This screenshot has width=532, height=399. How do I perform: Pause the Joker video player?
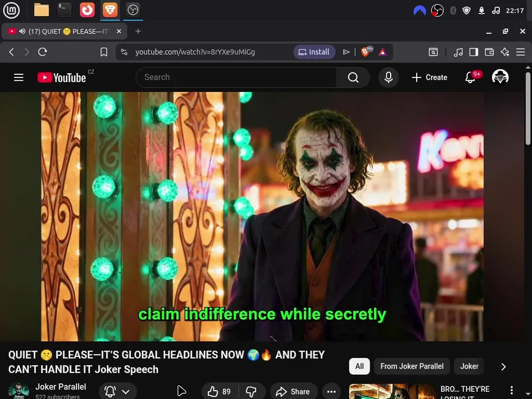point(262,217)
